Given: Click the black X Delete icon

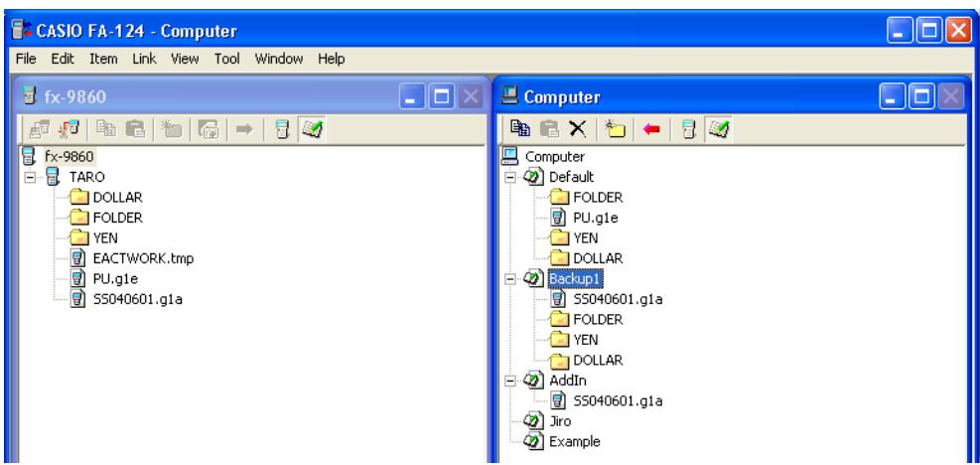Looking at the screenshot, I should (578, 129).
